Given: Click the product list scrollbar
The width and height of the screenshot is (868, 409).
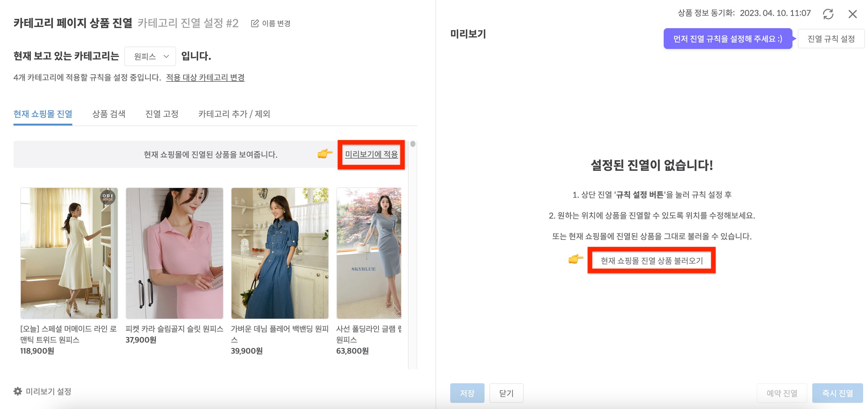Looking at the screenshot, I should 413,145.
